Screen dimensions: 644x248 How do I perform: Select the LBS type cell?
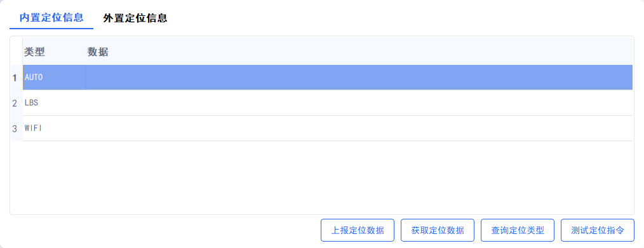54,103
